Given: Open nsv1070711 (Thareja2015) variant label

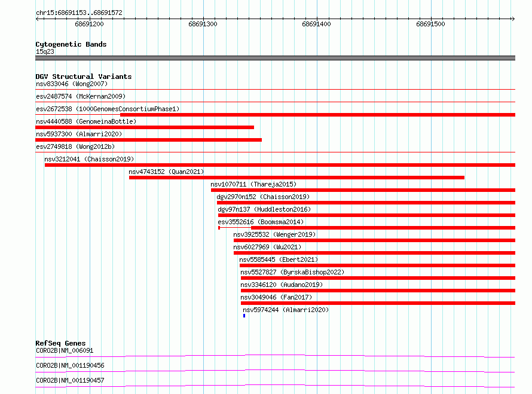Looking at the screenshot, I should click(253, 184).
